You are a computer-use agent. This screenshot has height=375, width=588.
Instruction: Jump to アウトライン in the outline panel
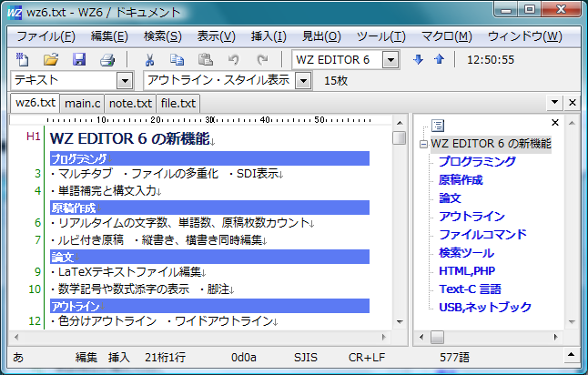coord(471,216)
